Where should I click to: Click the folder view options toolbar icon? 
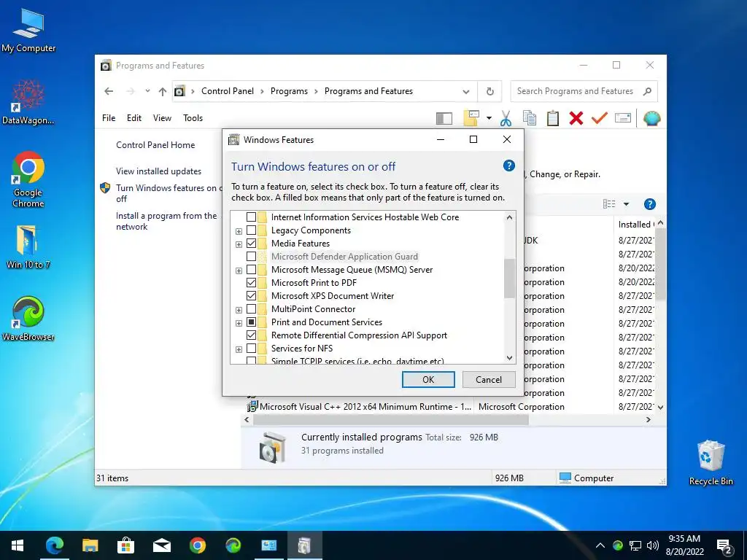471,118
